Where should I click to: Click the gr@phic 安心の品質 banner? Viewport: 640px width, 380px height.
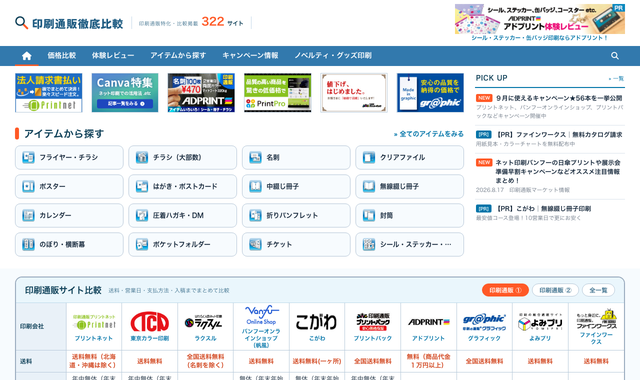pos(430,93)
